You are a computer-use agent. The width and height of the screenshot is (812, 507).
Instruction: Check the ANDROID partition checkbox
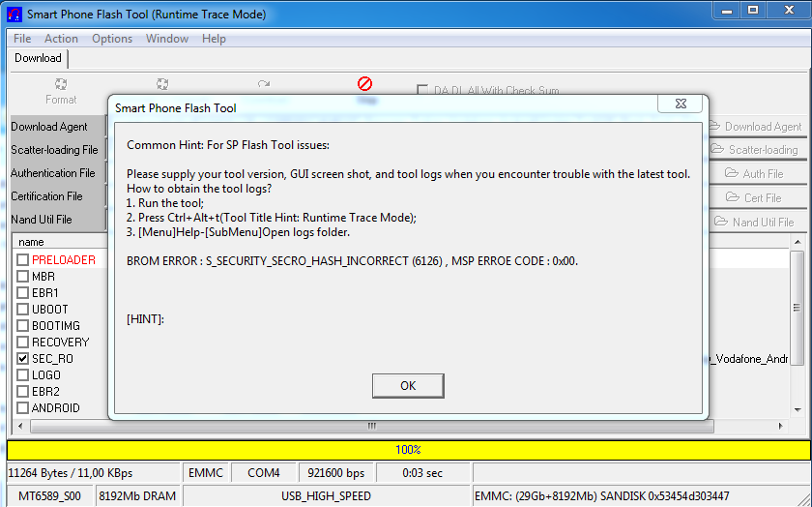click(x=23, y=408)
